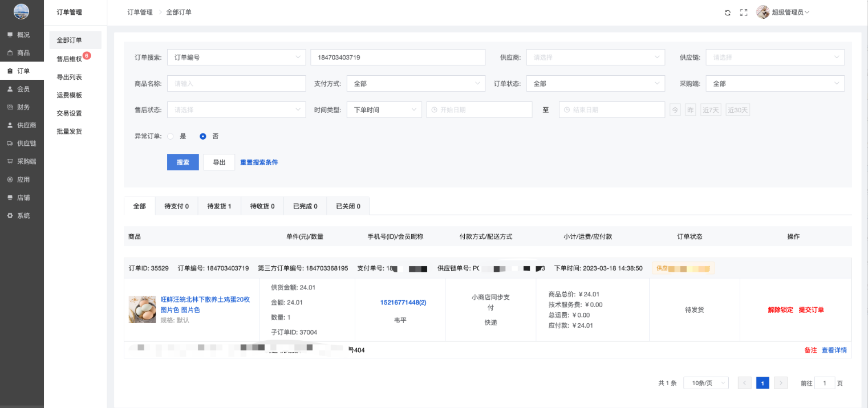Open 概况 overview in the sidebar
Viewport: 868px width, 408px height.
tap(23, 35)
